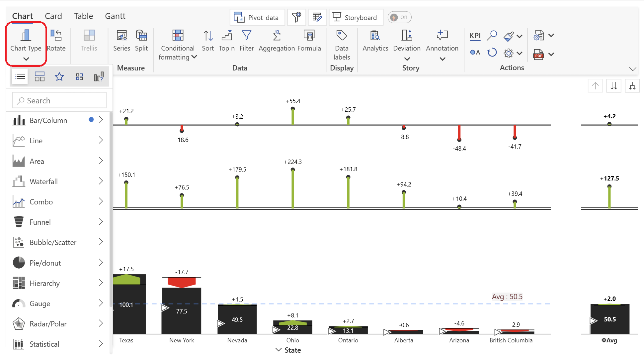
Task: Expand the gear settings dropdown arrow
Action: (x=520, y=53)
